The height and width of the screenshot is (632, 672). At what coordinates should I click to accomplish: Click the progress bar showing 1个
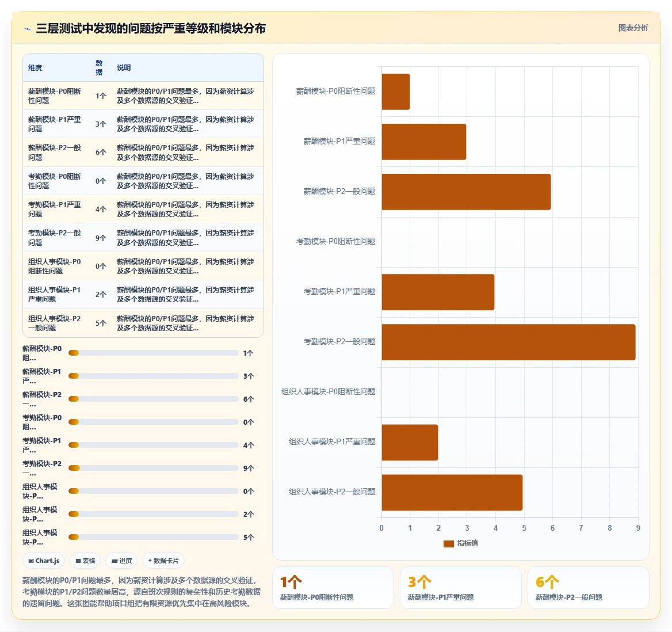click(154, 353)
